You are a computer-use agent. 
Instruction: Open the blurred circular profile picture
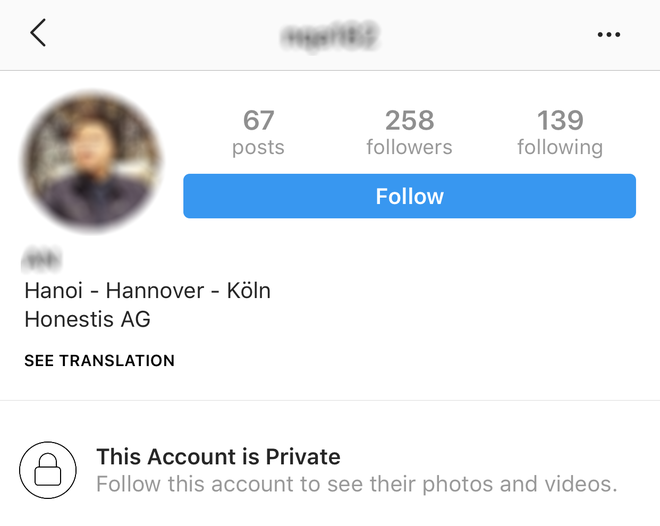tap(91, 161)
